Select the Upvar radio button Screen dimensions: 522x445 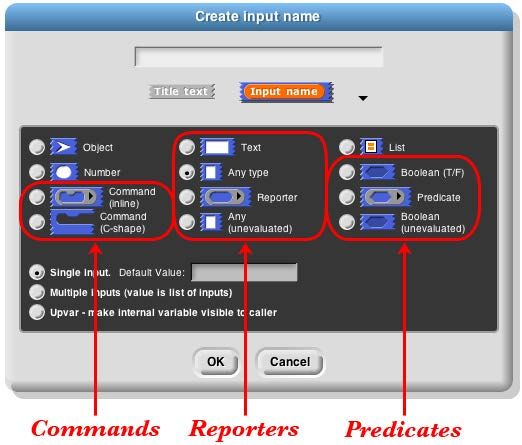pyautogui.click(x=37, y=312)
